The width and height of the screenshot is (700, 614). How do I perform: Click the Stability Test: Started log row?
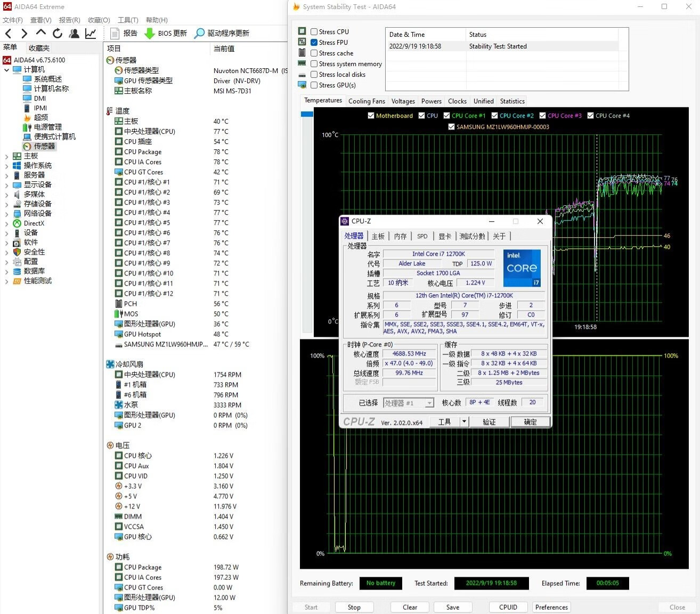[502, 46]
